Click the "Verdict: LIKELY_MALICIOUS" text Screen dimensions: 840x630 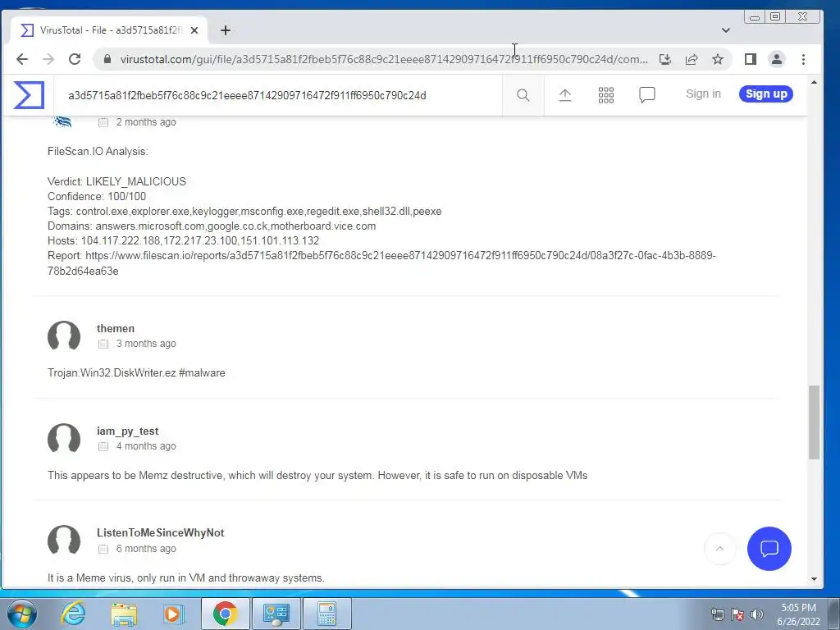116,181
